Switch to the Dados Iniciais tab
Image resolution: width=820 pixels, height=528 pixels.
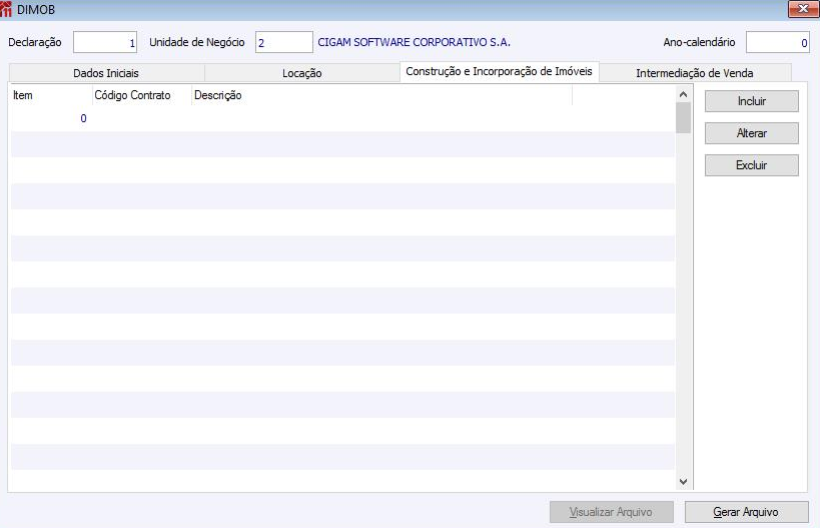106,73
